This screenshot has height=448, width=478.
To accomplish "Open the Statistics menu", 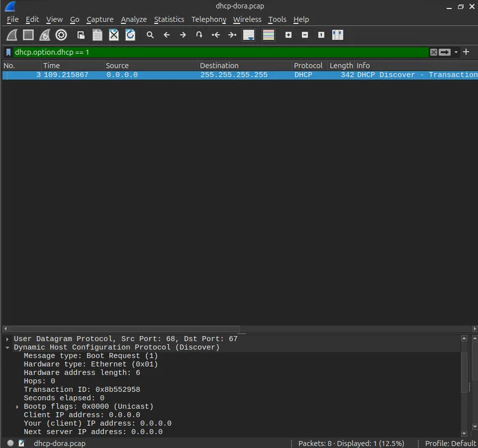I will [x=169, y=20].
